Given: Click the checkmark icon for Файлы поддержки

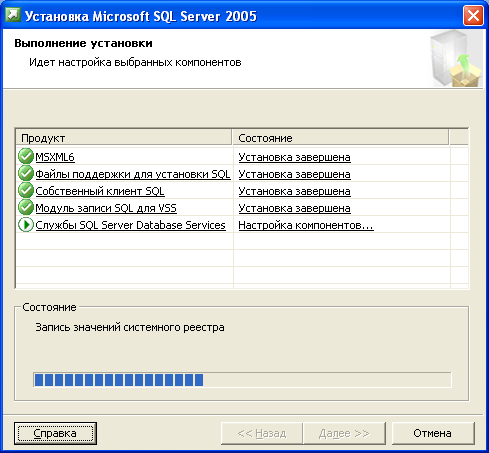Looking at the screenshot, I should 26,173.
